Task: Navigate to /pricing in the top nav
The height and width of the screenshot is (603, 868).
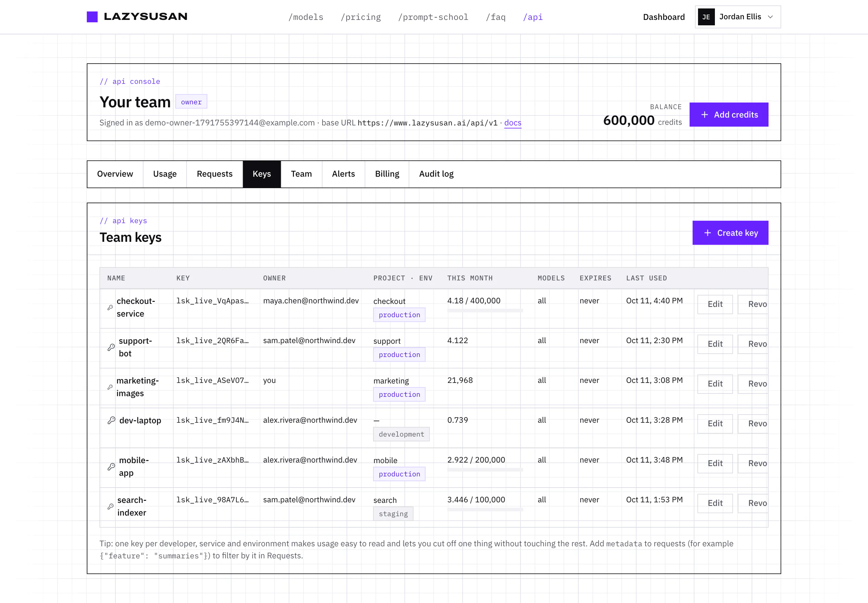Action: pos(361,17)
